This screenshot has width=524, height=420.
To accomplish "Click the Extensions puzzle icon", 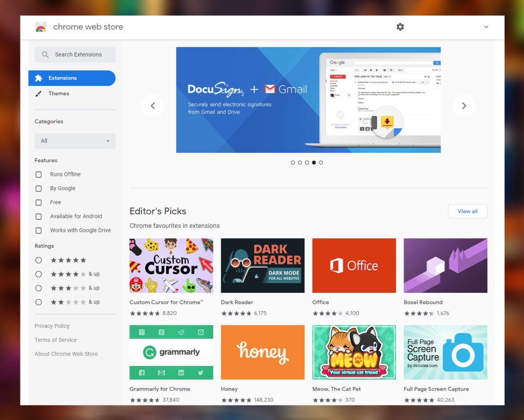I will point(38,78).
